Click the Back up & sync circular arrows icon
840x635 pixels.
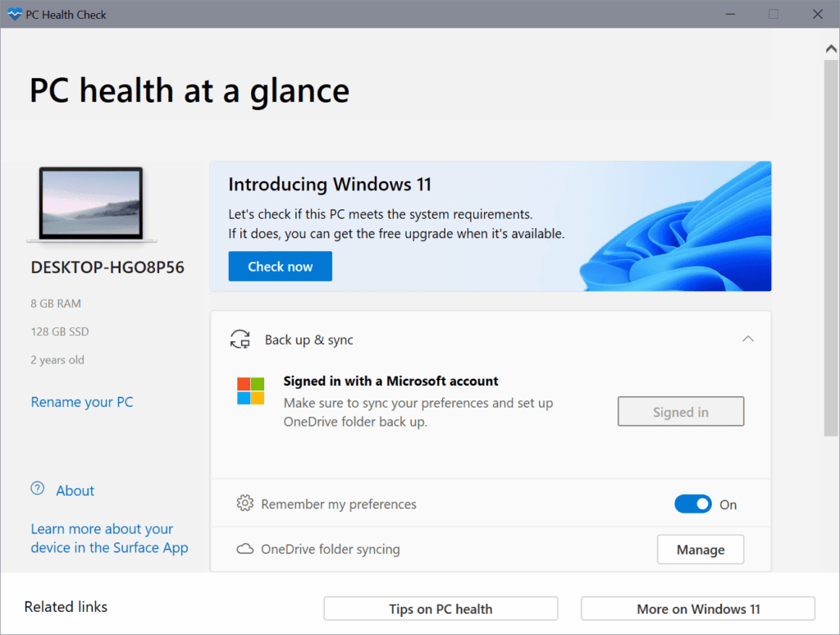240,339
